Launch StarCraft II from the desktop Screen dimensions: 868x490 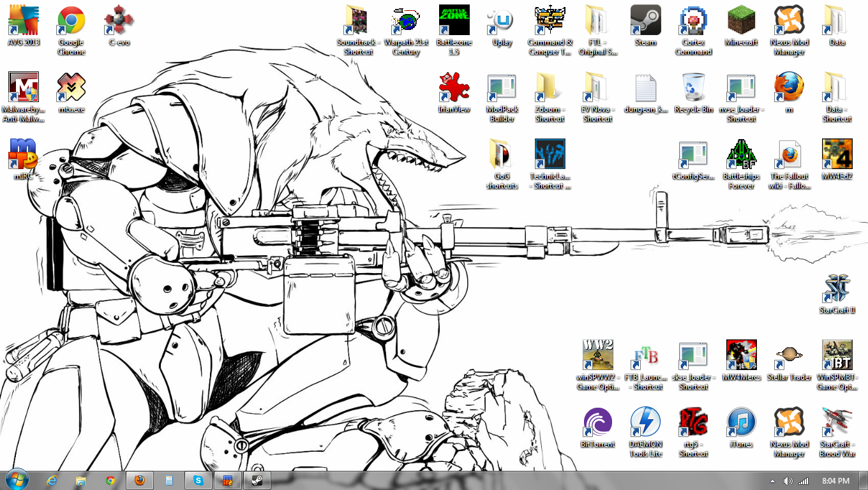click(x=837, y=289)
